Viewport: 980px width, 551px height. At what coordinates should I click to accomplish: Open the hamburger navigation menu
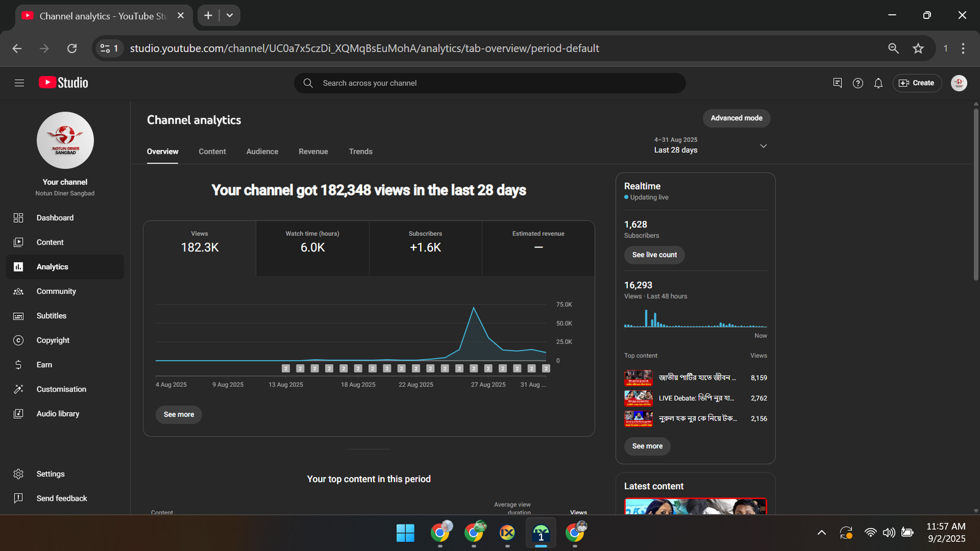coord(19,83)
